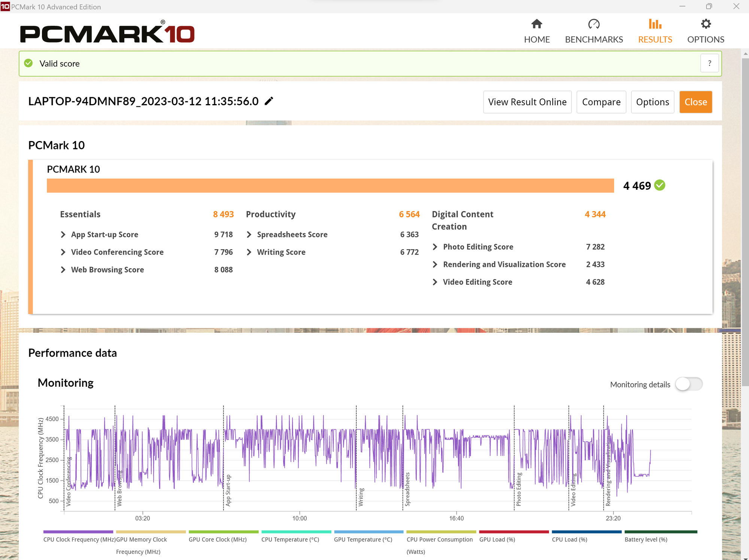The height and width of the screenshot is (560, 749).
Task: Click the Compare button
Action: coord(601,102)
